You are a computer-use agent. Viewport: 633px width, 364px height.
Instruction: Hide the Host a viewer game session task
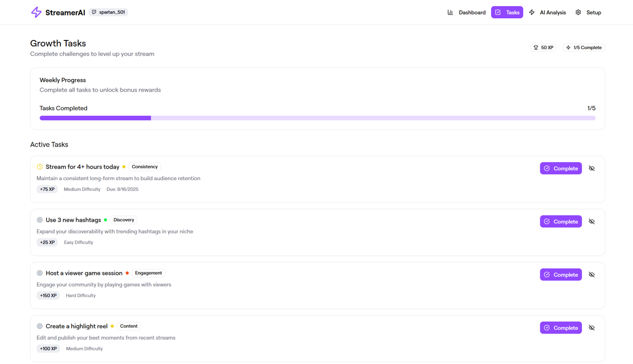coord(591,274)
